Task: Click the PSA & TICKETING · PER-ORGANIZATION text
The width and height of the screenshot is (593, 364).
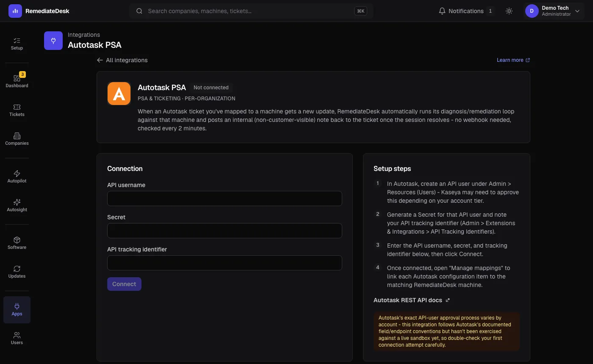Action: click(x=186, y=99)
